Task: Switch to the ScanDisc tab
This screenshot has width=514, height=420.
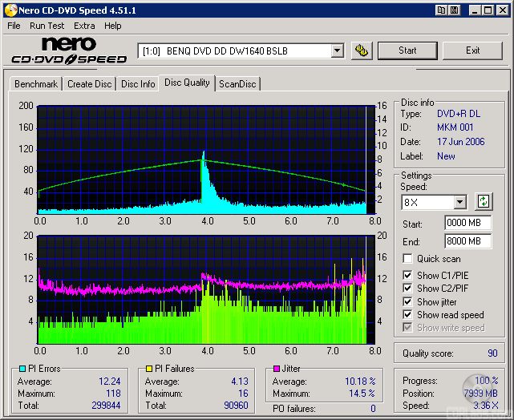Action: [238, 84]
